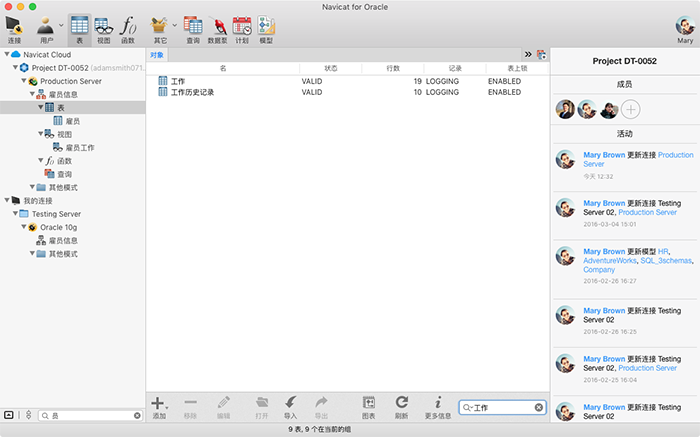
Task: Select the 工作历史记录 table row
Action: point(347,92)
